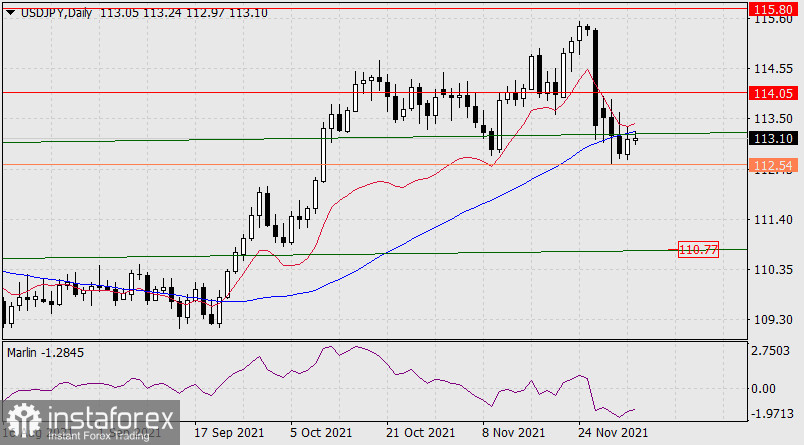Select the 112.54 orange support price label

(x=774, y=164)
